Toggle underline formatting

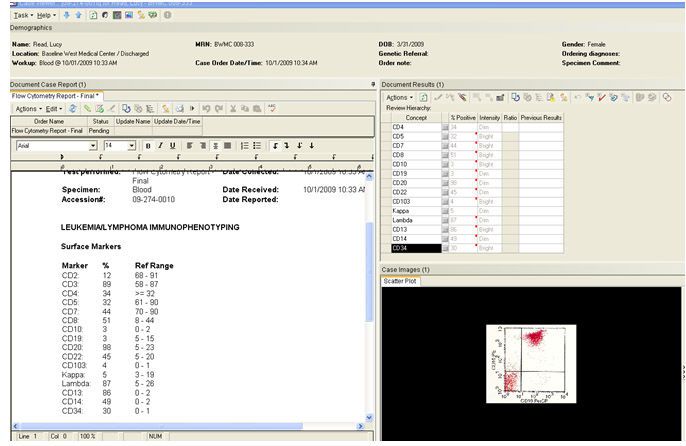(x=171, y=146)
